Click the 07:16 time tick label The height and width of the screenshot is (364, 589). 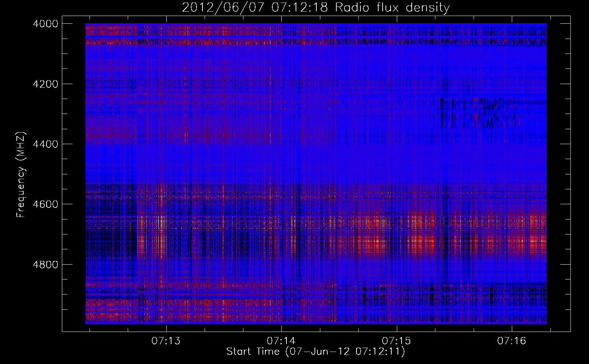(512, 341)
